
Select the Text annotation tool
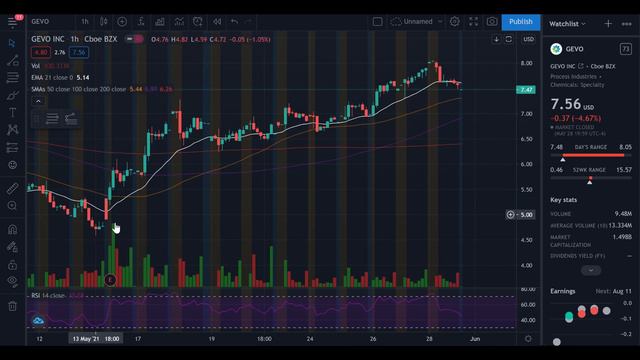point(12,112)
